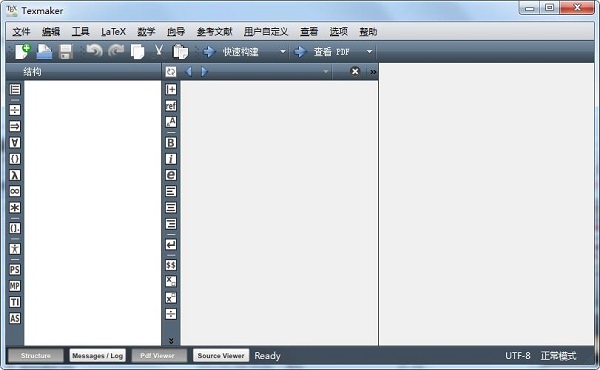Screen dimensions: 600x370
Task: Expand hidden editor toolbar items chevron at bottom
Action: pos(171,341)
